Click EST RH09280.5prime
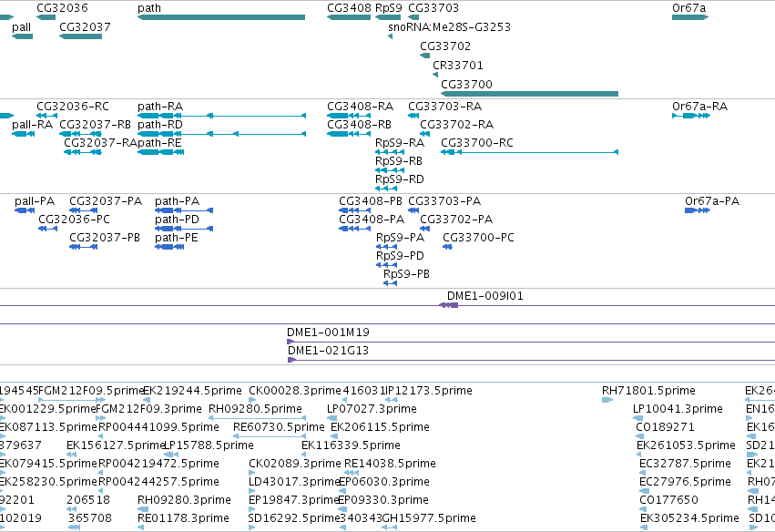Image resolution: width=775 pixels, height=532 pixels. (x=255, y=409)
